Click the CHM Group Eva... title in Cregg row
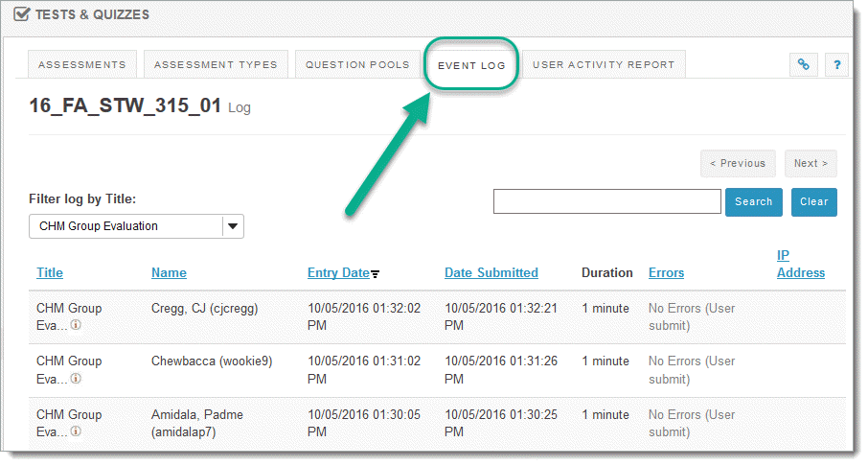Screen dimensions: 868x466 69,316
